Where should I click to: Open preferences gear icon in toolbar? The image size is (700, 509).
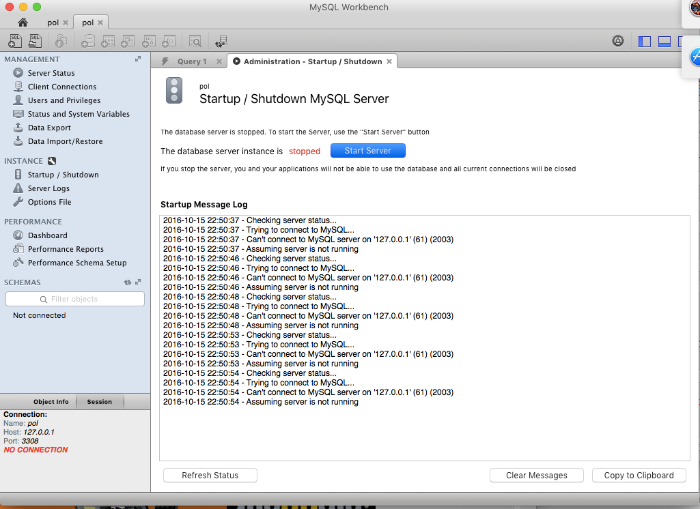pyautogui.click(x=618, y=41)
